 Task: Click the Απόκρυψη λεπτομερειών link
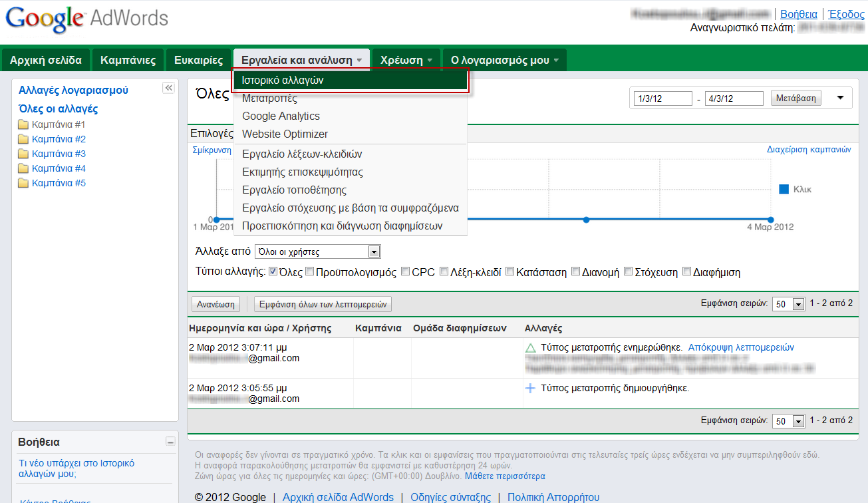(x=741, y=347)
